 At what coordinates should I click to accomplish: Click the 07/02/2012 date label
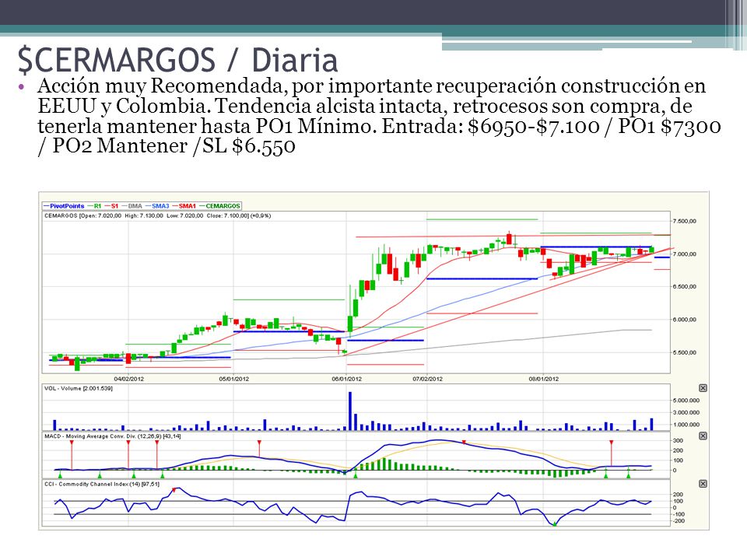click(427, 379)
